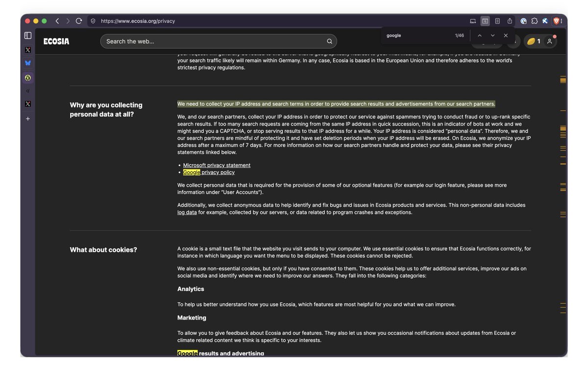
Task: Open the Microsoft privacy statement link
Action: click(217, 165)
